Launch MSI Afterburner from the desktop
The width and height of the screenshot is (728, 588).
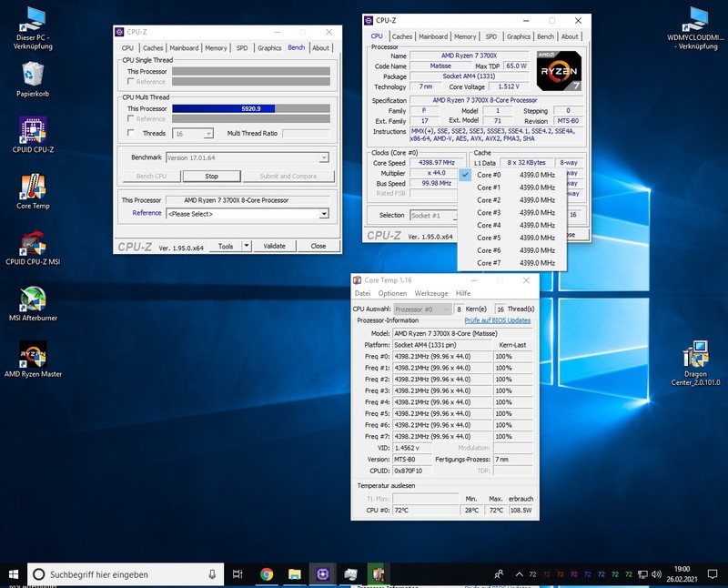(x=33, y=304)
